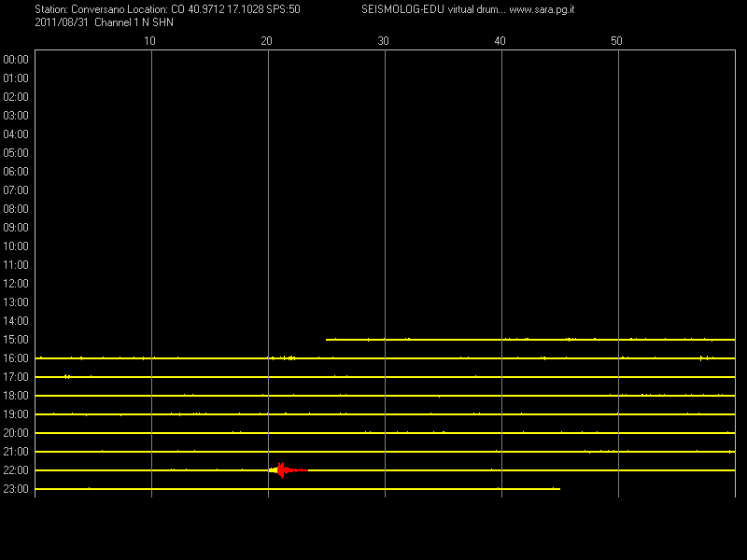Image resolution: width=747 pixels, height=560 pixels.
Task: Click the 02:00 hour label
Action: [16, 97]
